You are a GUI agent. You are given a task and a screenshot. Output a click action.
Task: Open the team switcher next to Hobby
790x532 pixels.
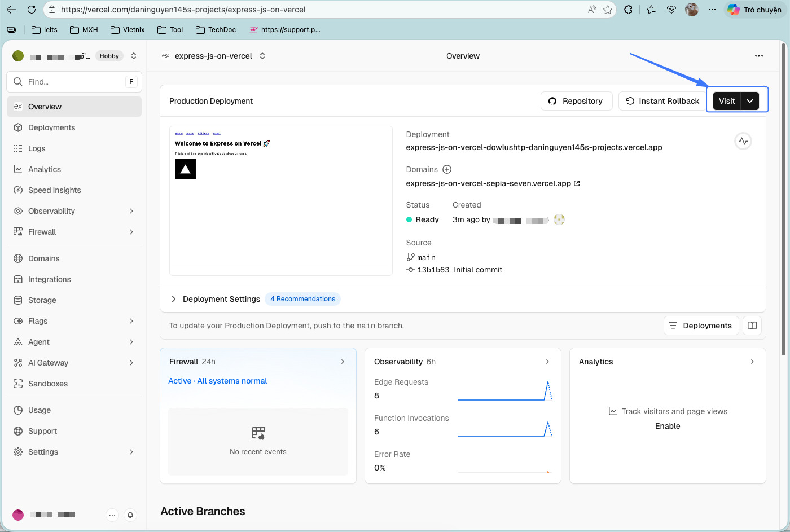(134, 56)
